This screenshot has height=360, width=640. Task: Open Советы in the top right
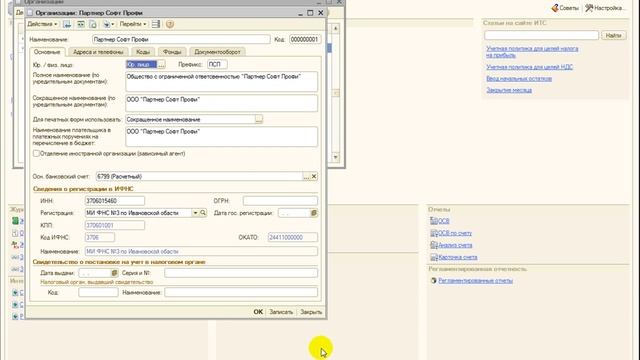pos(565,8)
